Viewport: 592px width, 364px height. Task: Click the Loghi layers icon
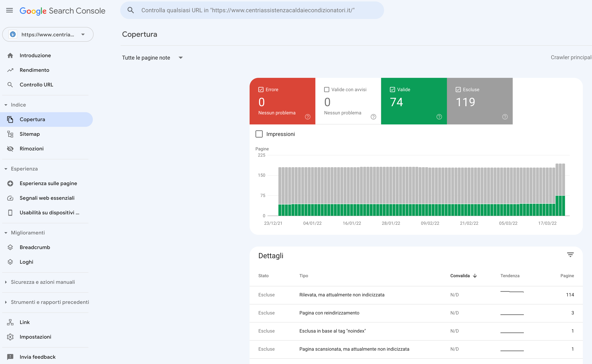point(10,262)
